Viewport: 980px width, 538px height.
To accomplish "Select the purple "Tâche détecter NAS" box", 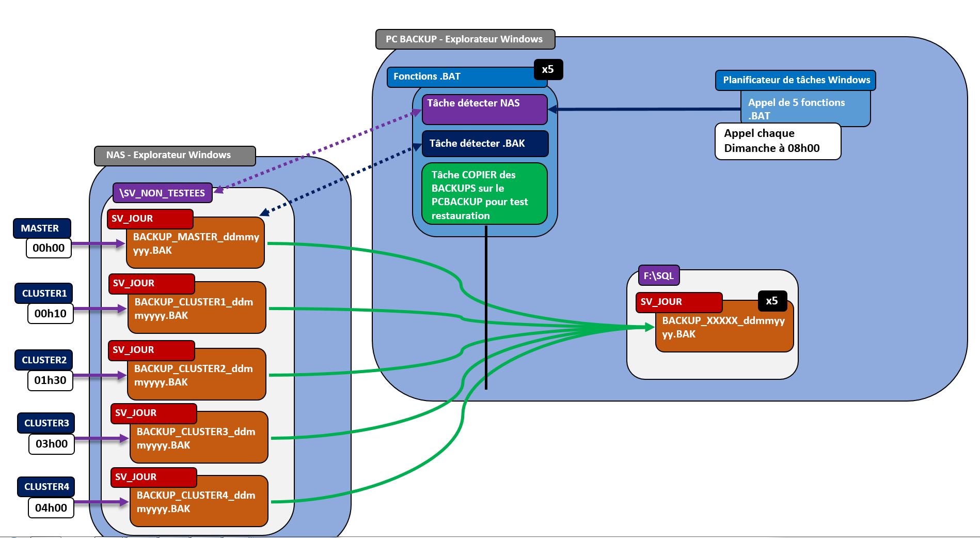I will 484,109.
